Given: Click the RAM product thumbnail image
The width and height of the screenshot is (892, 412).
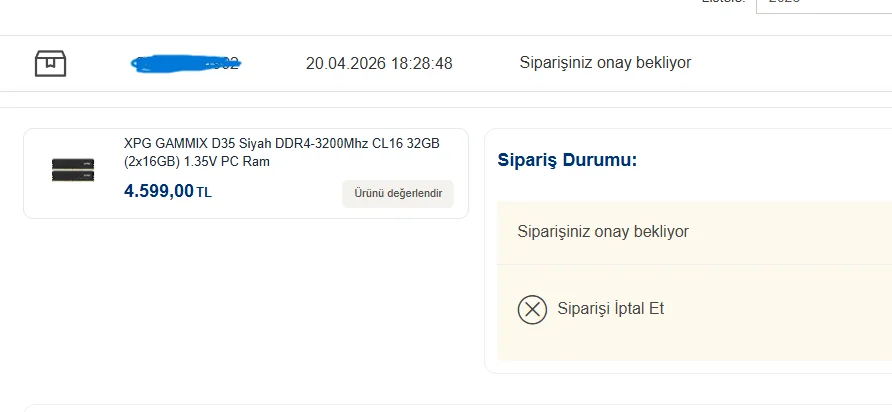Looking at the screenshot, I should click(x=73, y=169).
